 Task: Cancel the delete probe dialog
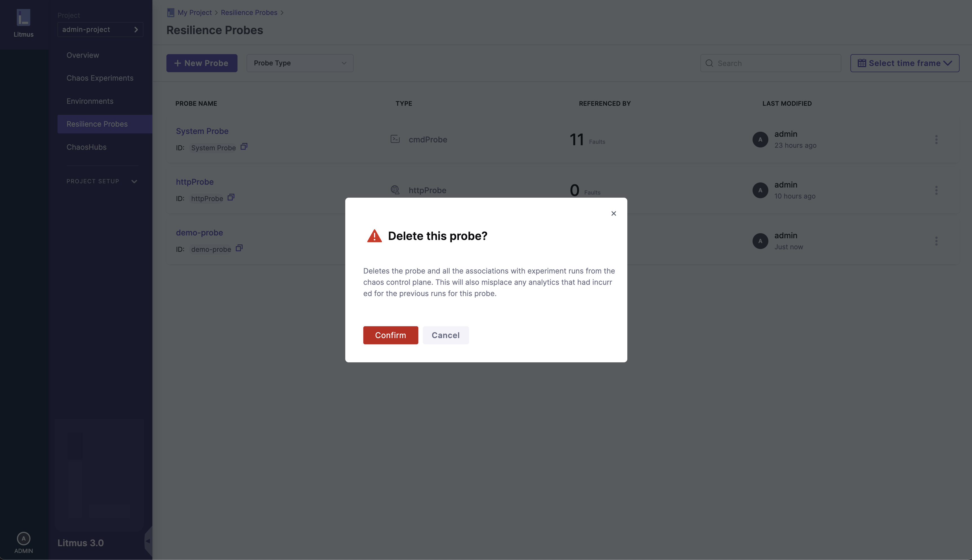[x=445, y=335]
